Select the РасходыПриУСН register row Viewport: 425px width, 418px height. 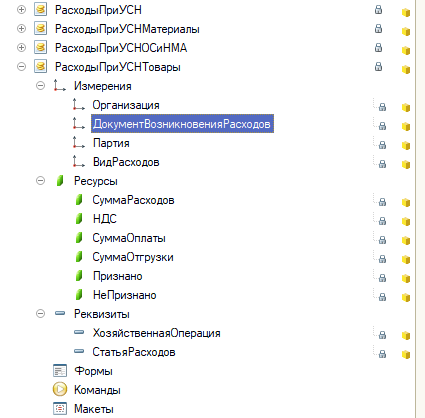tap(98, 10)
